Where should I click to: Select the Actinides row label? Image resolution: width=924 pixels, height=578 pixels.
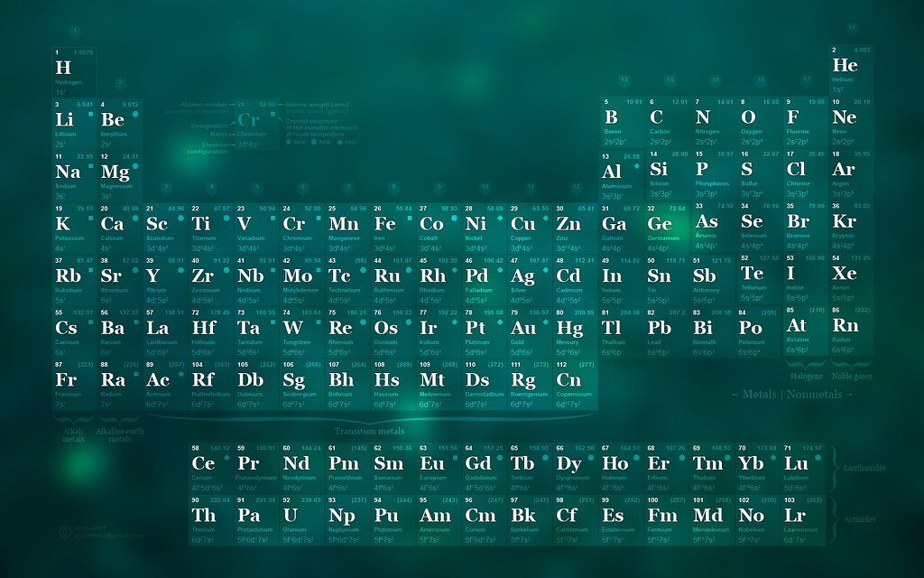click(863, 521)
